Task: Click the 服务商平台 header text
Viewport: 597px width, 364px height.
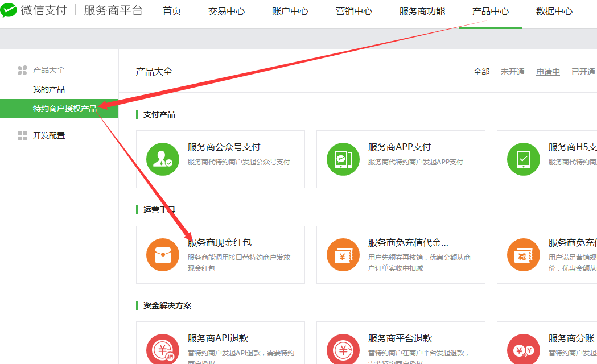Action: [113, 10]
